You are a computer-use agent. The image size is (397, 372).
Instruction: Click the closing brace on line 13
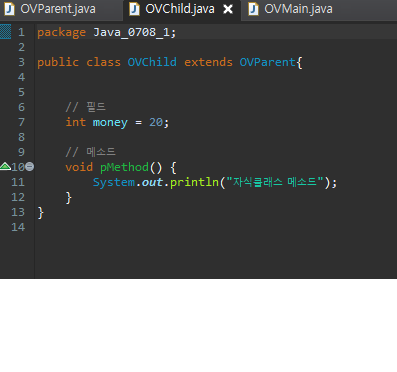point(41,212)
